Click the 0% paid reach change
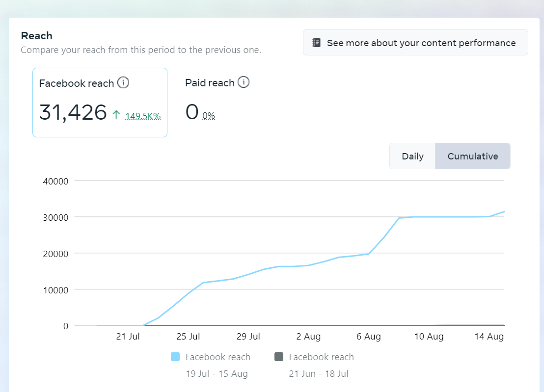Viewport: 544px width, 392px height. [209, 116]
